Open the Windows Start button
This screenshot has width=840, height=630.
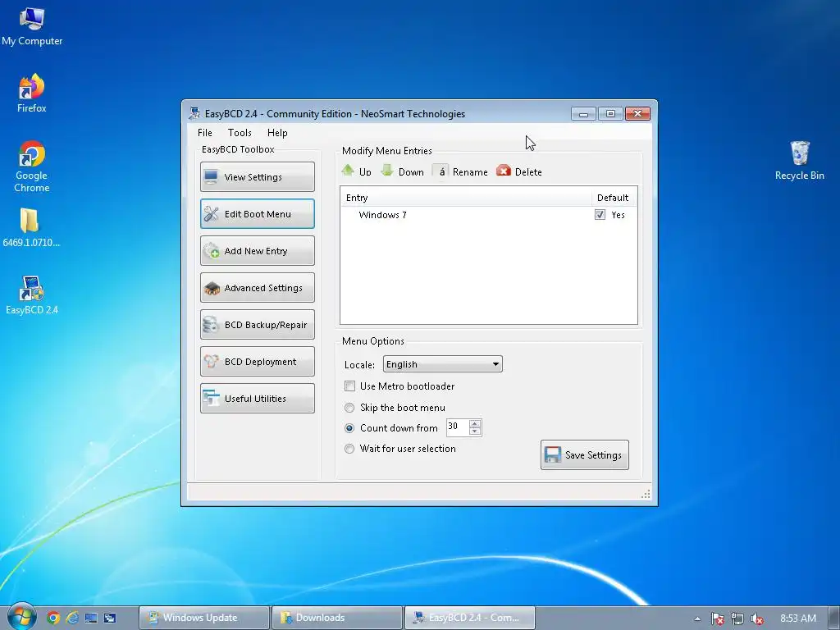tap(21, 617)
